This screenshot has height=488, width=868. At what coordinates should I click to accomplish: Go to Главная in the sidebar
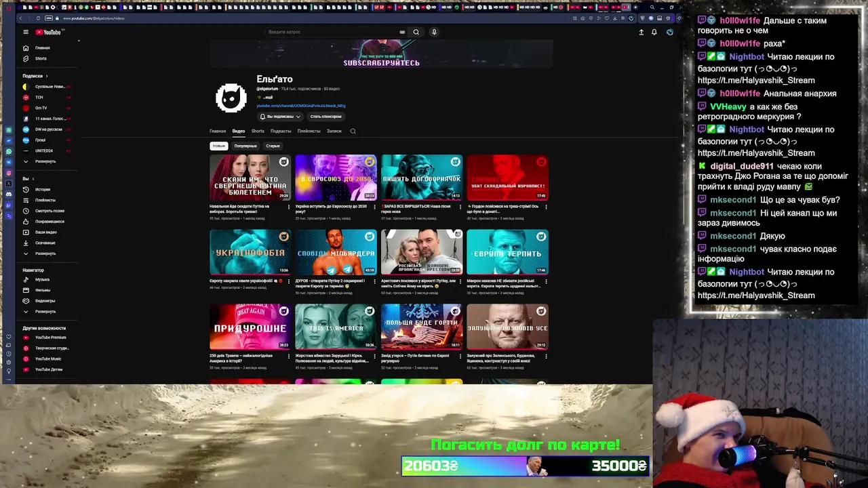[43, 48]
